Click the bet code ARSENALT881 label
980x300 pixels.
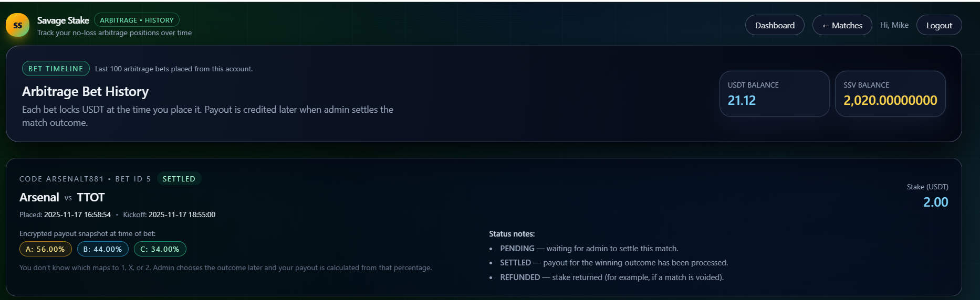click(x=62, y=179)
